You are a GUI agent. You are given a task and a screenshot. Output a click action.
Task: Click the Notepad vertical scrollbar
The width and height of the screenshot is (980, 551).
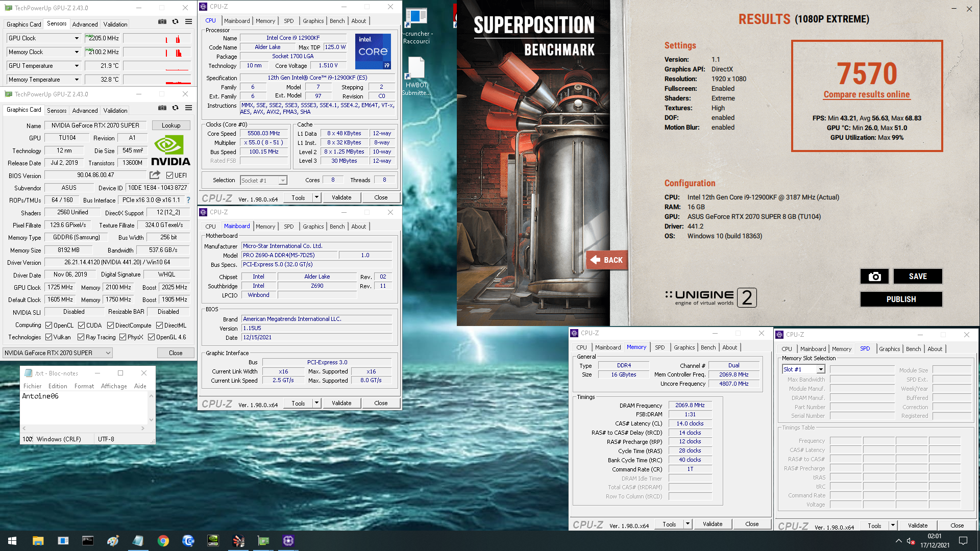click(x=151, y=408)
